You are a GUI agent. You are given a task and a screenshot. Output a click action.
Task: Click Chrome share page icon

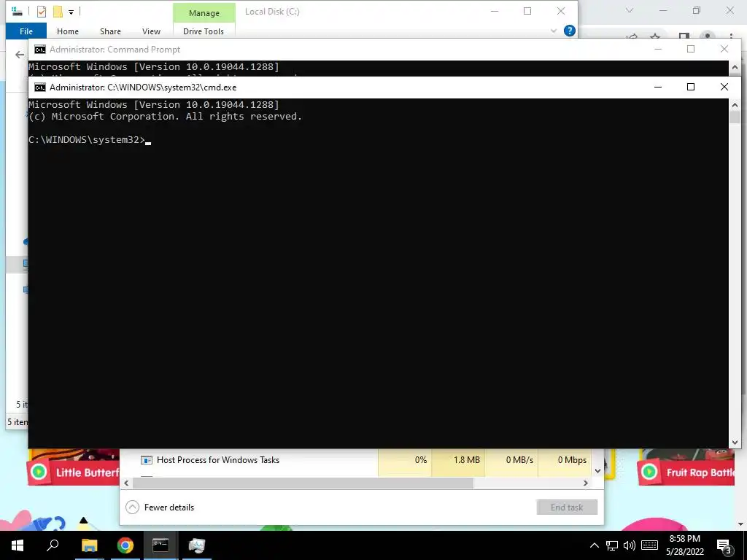coord(632,36)
